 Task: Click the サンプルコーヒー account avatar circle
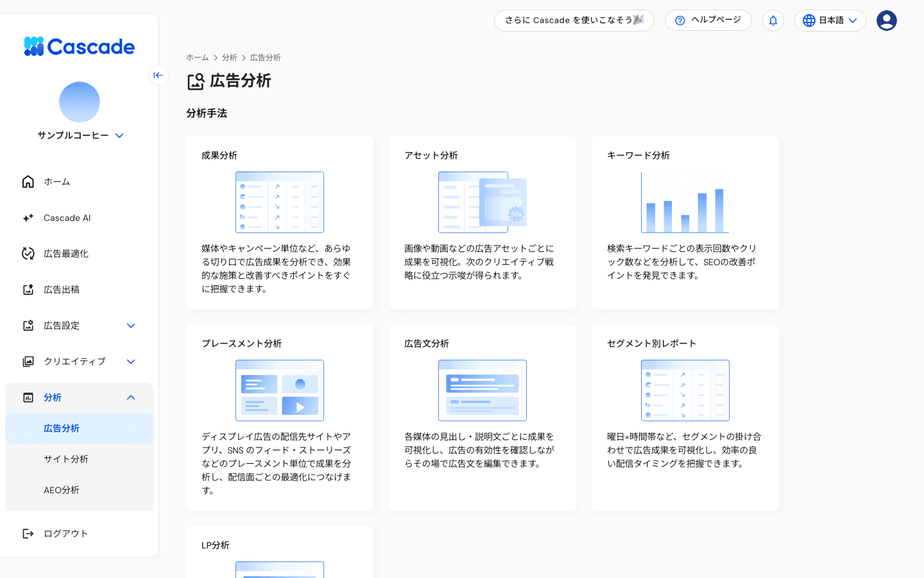point(80,102)
